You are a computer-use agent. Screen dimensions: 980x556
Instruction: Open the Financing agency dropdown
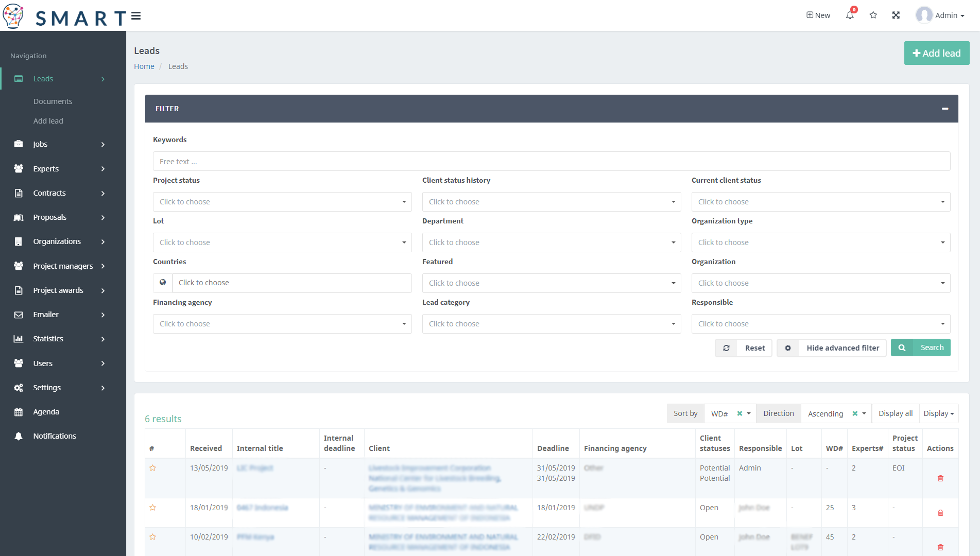282,324
